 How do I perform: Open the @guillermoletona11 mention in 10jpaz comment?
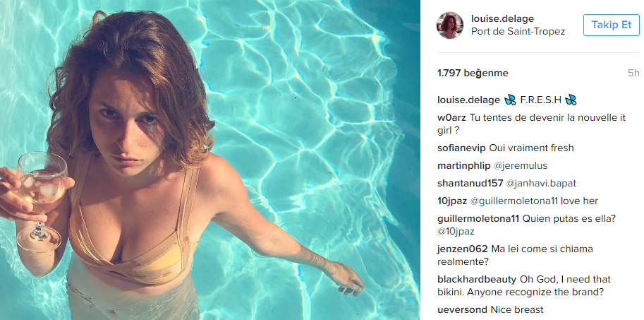(x=514, y=201)
